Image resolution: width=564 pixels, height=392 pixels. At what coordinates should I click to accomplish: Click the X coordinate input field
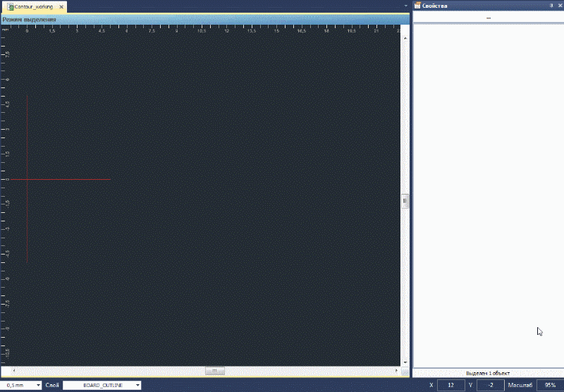point(450,386)
